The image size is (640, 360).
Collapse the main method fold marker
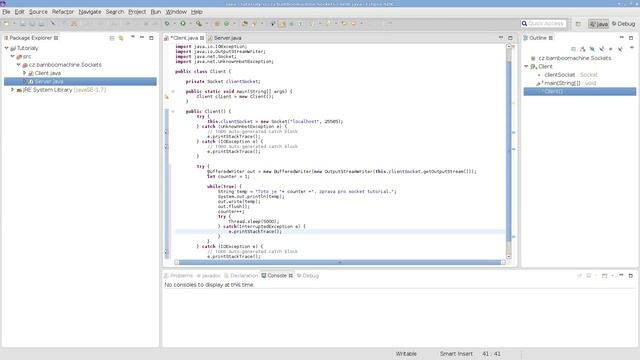pos(173,91)
